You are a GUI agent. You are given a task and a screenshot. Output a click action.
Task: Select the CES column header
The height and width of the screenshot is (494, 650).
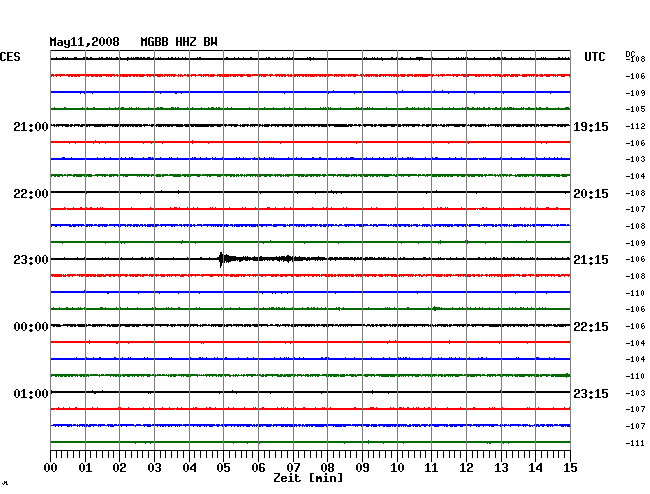[x=10, y=57]
